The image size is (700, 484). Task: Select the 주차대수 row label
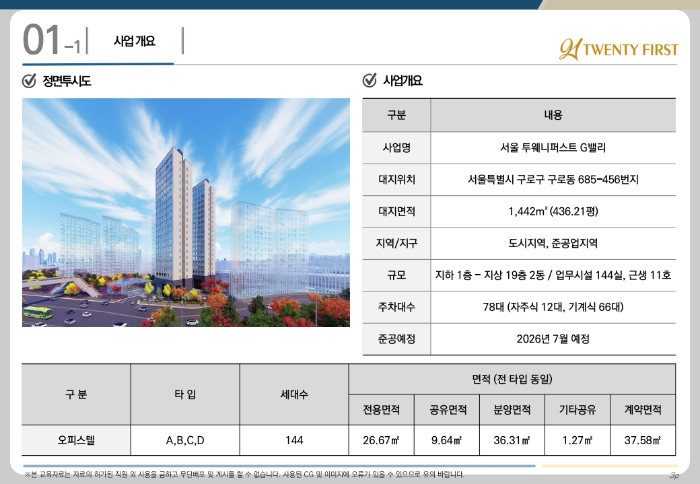[396, 307]
